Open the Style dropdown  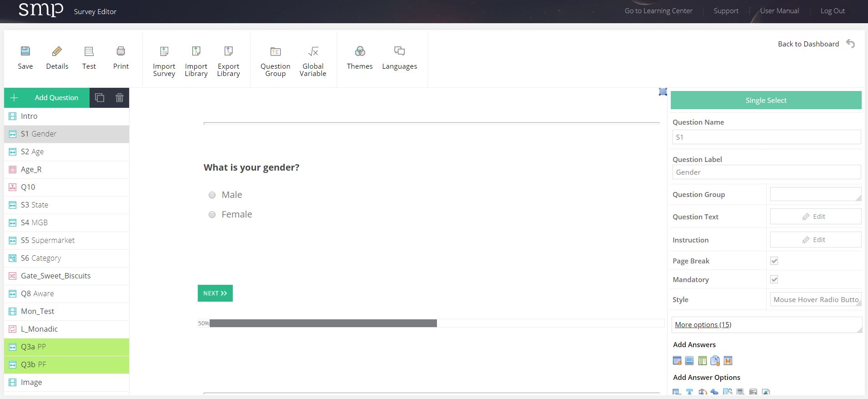click(815, 299)
